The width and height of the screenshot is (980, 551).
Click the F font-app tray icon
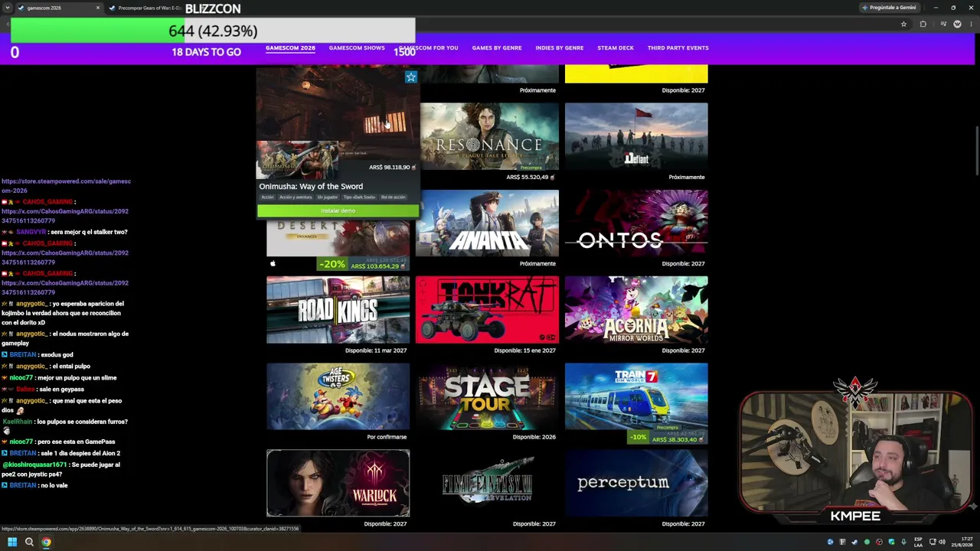[x=842, y=542]
